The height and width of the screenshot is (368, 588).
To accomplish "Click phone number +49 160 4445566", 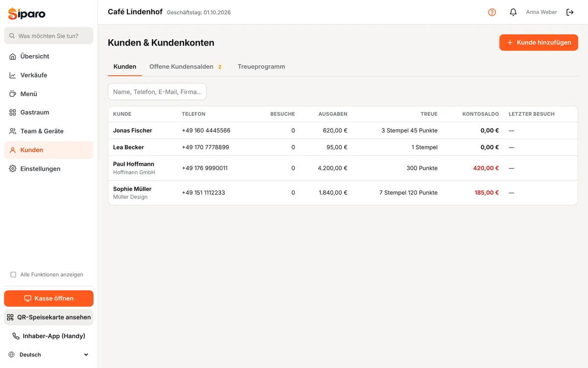I will 206,131.
